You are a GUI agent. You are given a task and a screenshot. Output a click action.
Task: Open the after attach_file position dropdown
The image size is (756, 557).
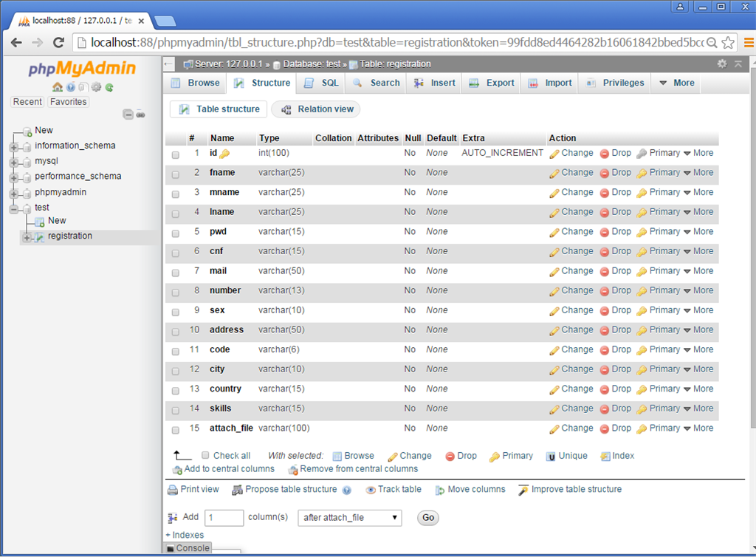pyautogui.click(x=350, y=517)
